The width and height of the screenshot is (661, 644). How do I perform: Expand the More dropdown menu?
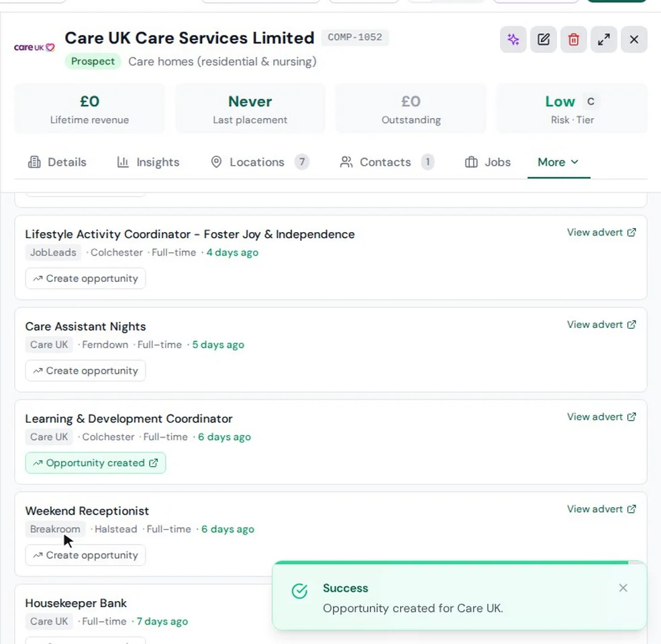tap(558, 162)
